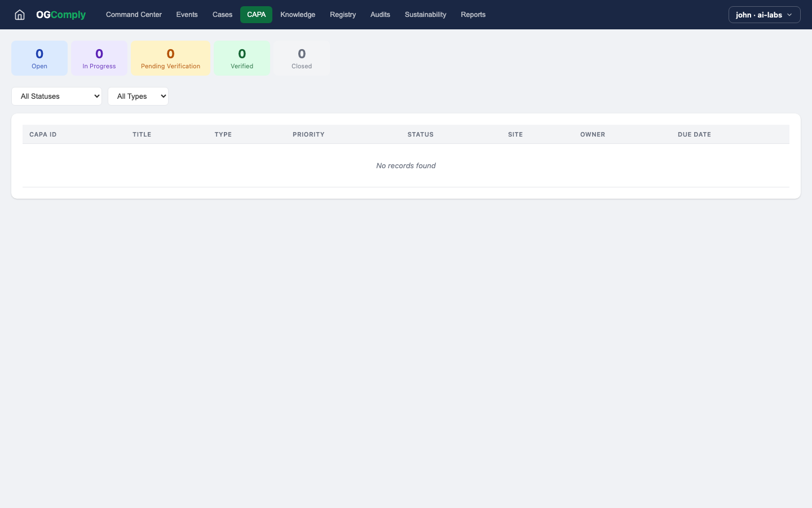Open the john · ai-labs user menu
812x508 pixels.
(x=764, y=15)
